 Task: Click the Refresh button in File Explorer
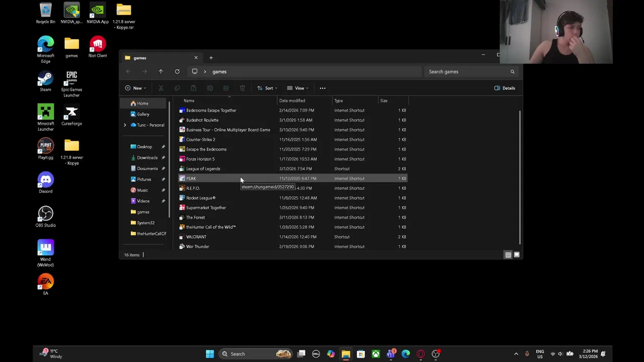coord(177,71)
